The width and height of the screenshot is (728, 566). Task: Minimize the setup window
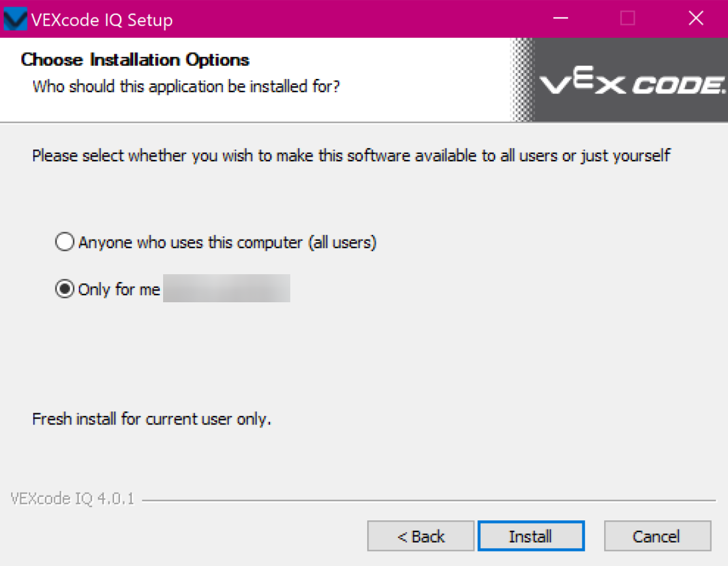pyautogui.click(x=560, y=19)
